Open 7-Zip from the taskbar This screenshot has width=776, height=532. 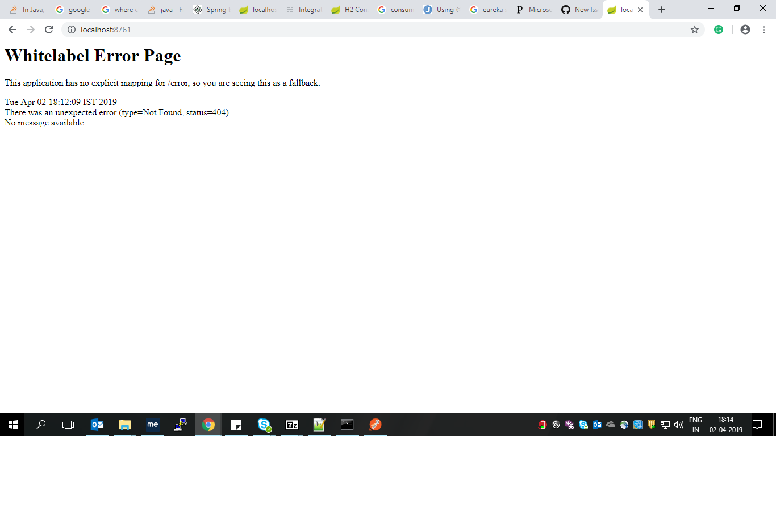point(292,425)
